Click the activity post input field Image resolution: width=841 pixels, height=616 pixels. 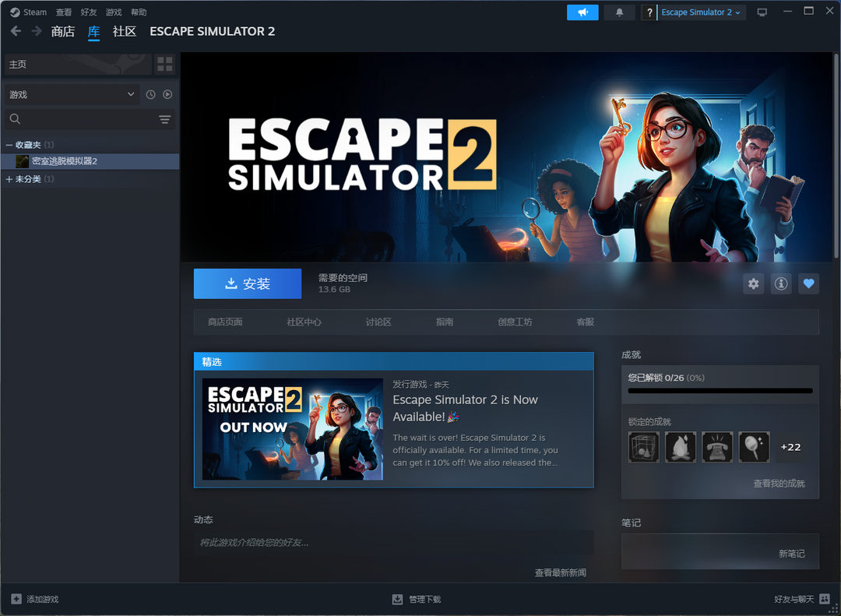tap(394, 543)
